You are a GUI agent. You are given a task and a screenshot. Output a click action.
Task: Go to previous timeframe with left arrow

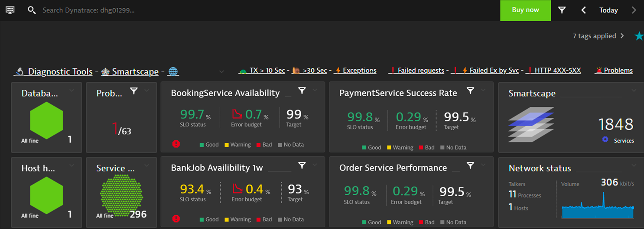tap(584, 10)
